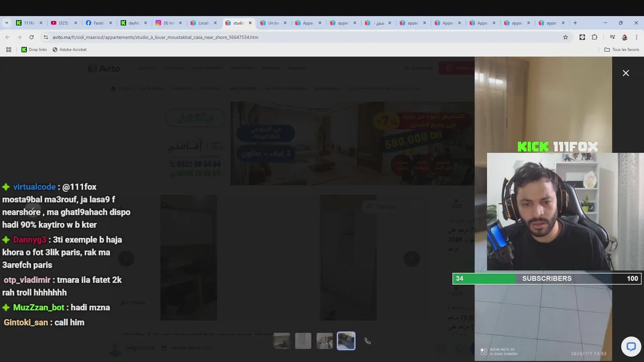This screenshot has height=362, width=644.
Task: Open the Chrome three-dot menu
Action: point(636,37)
